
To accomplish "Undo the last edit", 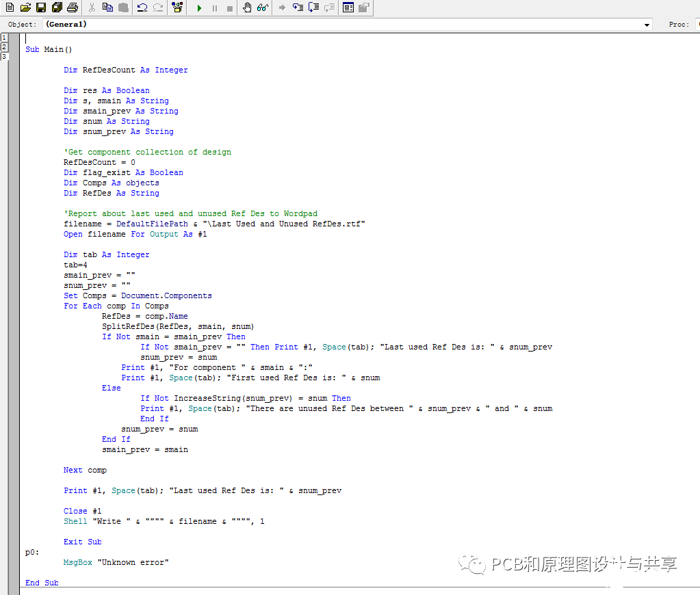I will (x=142, y=8).
